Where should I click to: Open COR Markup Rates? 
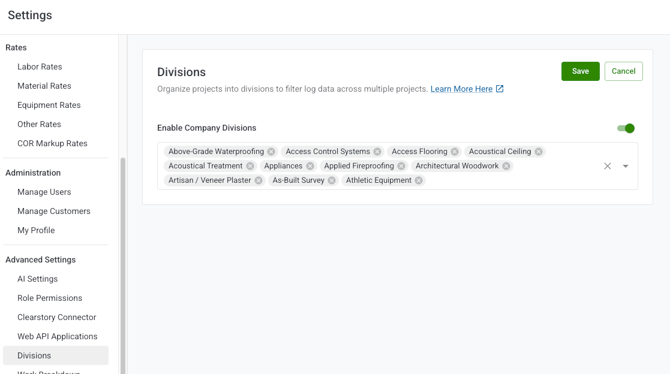tap(53, 144)
